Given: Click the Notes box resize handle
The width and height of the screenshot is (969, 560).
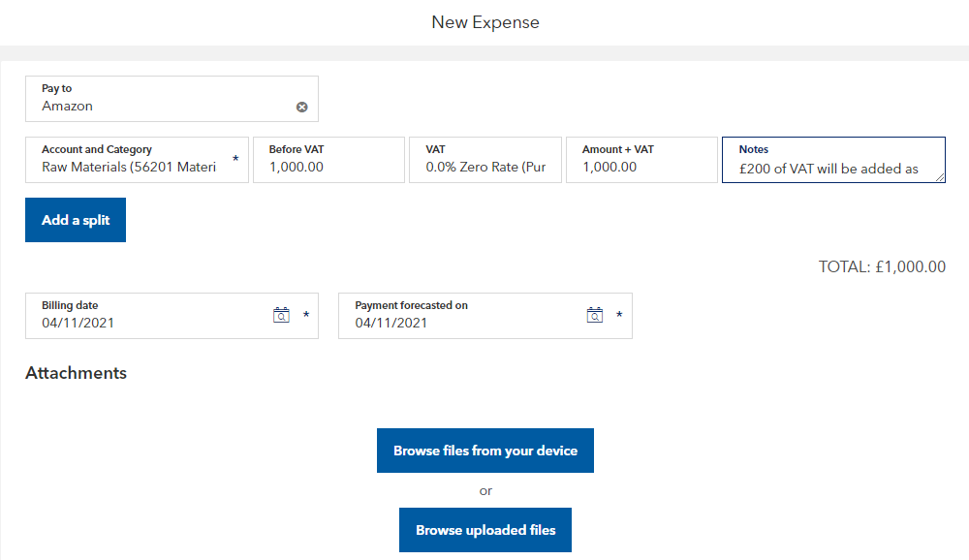Looking at the screenshot, I should click(x=939, y=177).
